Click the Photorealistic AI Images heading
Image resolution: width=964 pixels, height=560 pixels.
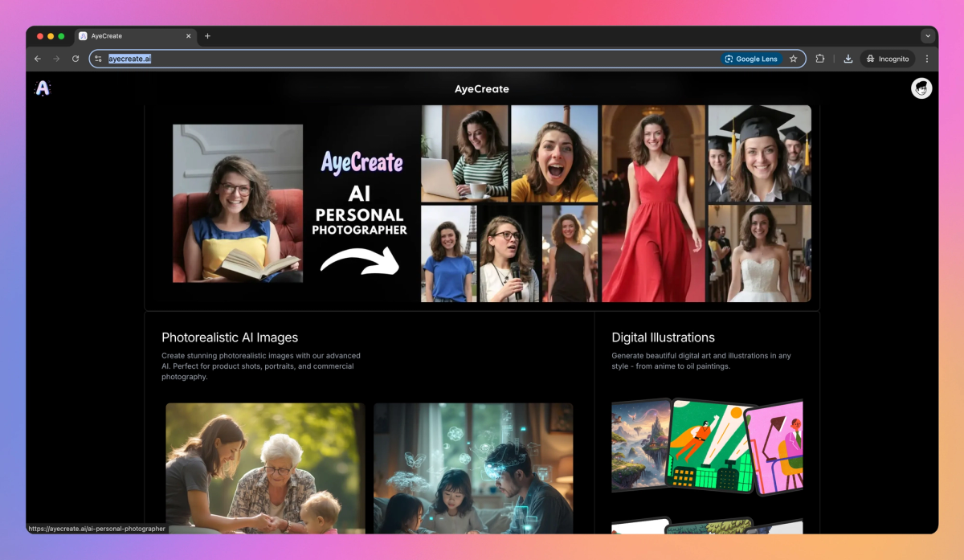click(x=230, y=337)
